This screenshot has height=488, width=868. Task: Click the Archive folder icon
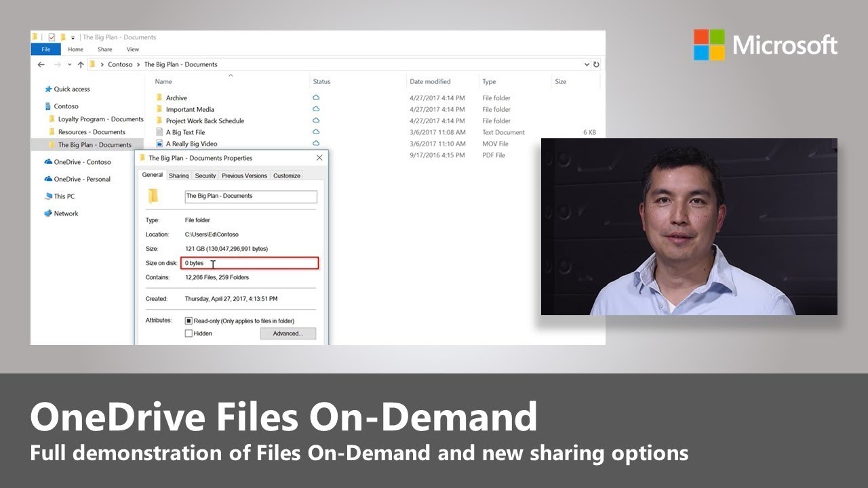(159, 98)
